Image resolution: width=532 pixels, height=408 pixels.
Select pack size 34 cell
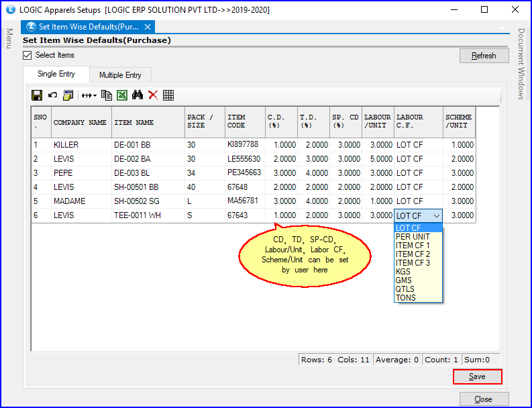(205, 173)
